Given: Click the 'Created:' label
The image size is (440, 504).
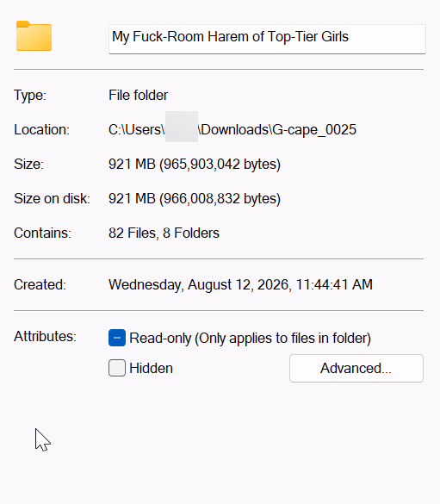Looking at the screenshot, I should 40,285.
